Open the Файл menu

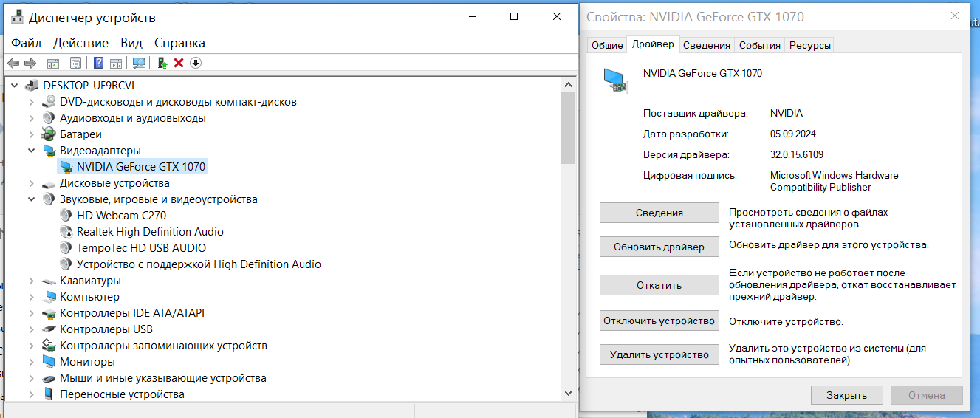26,43
